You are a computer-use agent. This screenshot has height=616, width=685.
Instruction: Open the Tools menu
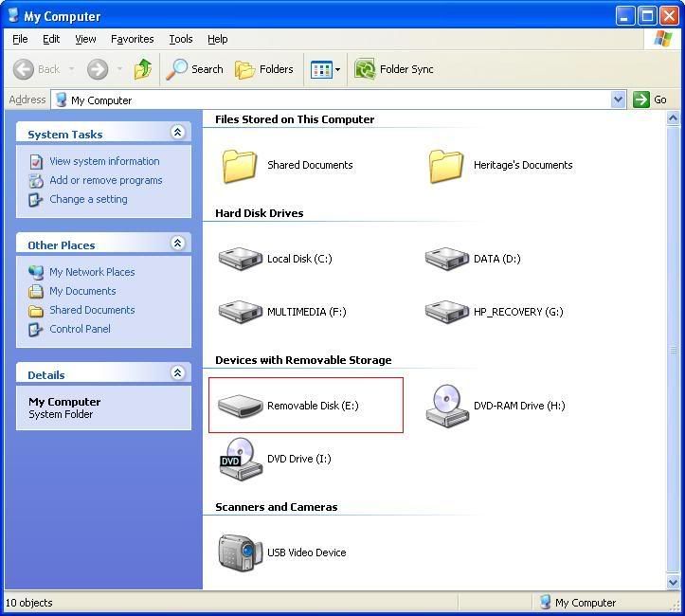click(181, 39)
